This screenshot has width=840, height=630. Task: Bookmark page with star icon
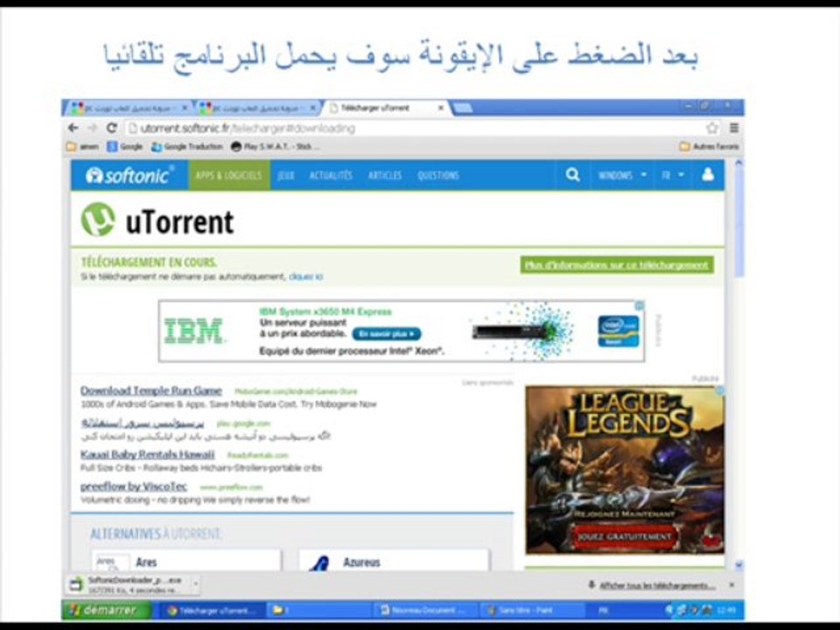[x=712, y=128]
